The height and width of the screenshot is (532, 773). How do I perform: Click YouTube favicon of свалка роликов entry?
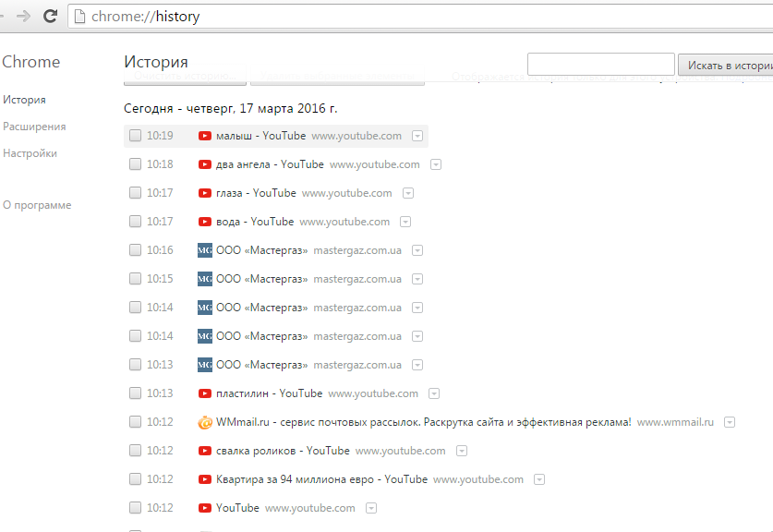205,450
